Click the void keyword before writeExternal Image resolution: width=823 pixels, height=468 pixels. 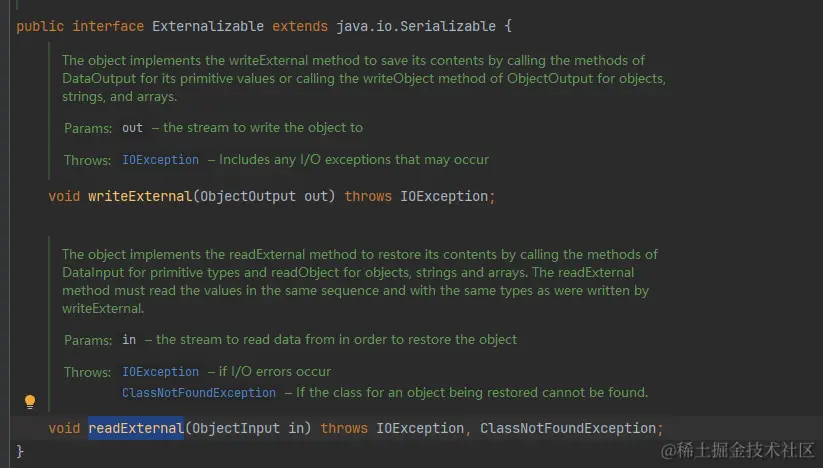tap(64, 196)
